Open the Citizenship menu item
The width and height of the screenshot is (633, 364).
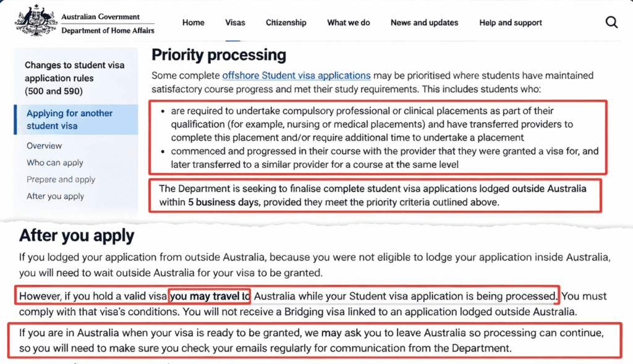286,23
